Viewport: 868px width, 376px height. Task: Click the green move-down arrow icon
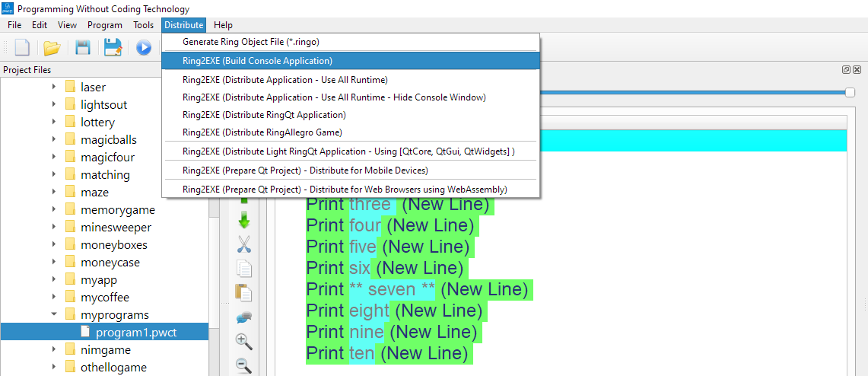(244, 221)
